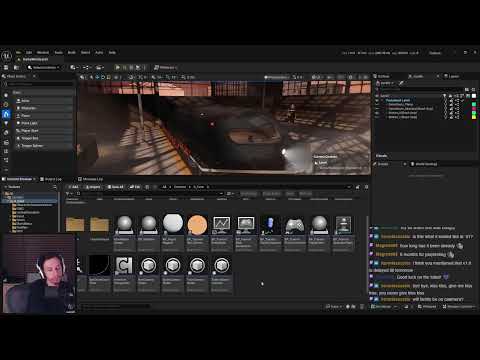Image resolution: width=480 pixels, height=360 pixels.
Task: Start Play-in-Editor with the green play button
Action: [118, 67]
